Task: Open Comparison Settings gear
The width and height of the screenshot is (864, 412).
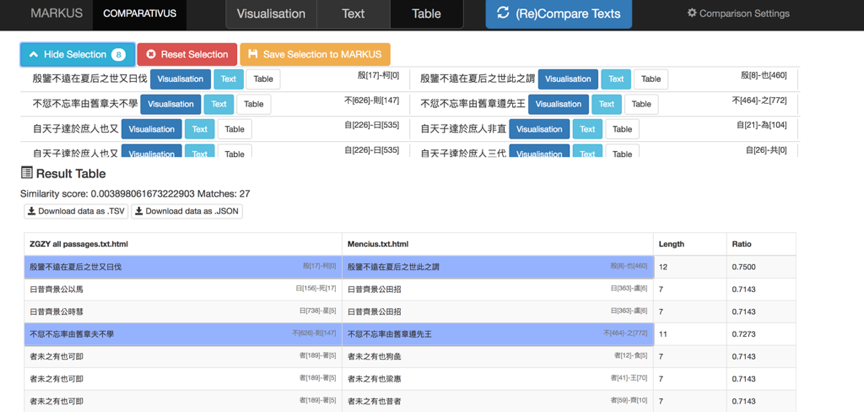Action: pyautogui.click(x=738, y=13)
